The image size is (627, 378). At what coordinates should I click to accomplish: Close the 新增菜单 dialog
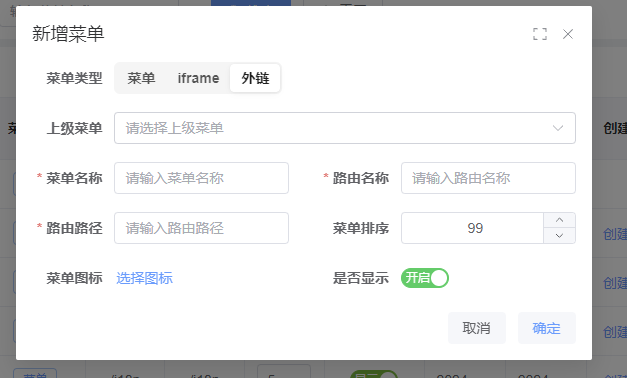pyautogui.click(x=568, y=34)
